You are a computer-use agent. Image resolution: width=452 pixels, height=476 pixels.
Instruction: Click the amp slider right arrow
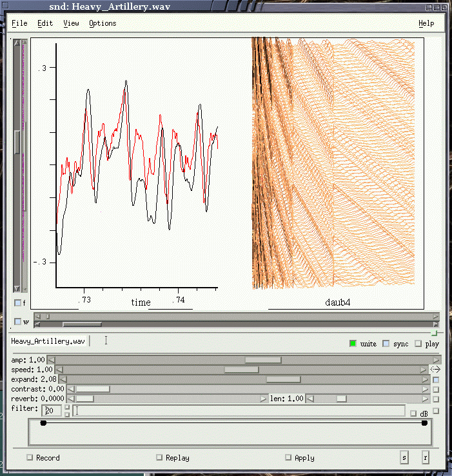(436, 360)
